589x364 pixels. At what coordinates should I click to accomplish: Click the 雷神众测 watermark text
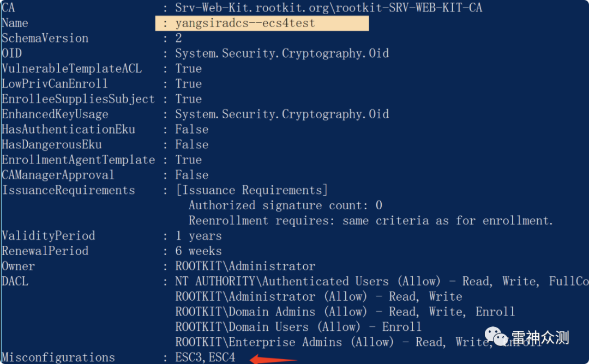540,337
